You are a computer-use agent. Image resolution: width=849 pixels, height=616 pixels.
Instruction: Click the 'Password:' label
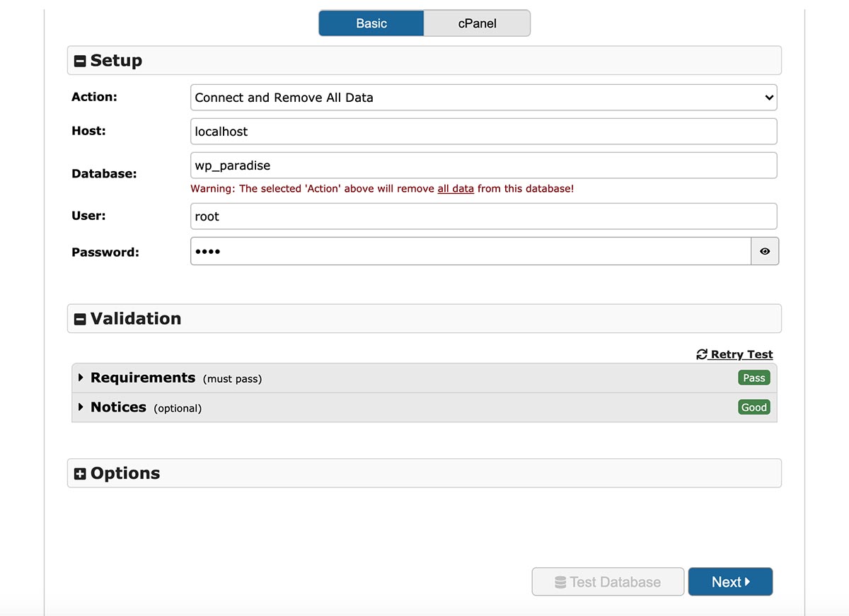pyautogui.click(x=105, y=252)
